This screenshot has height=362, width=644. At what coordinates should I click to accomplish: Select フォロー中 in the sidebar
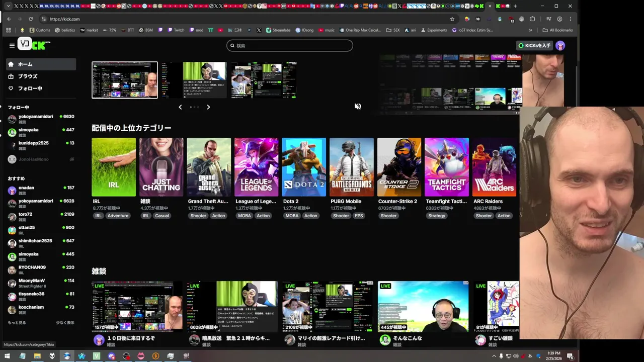click(x=41, y=88)
